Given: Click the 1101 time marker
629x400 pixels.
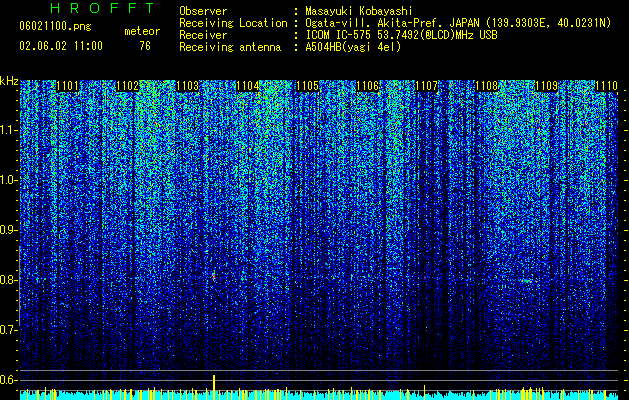Looking at the screenshot, I should 67,86.
